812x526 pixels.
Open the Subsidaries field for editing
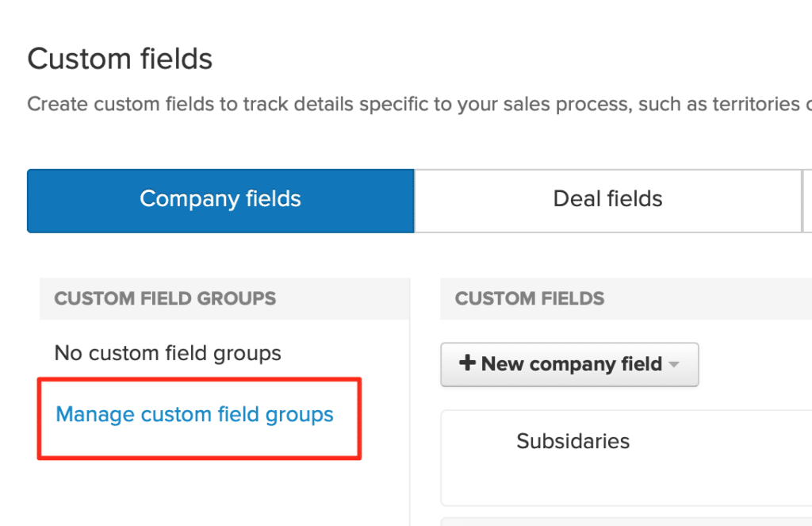[x=573, y=441]
